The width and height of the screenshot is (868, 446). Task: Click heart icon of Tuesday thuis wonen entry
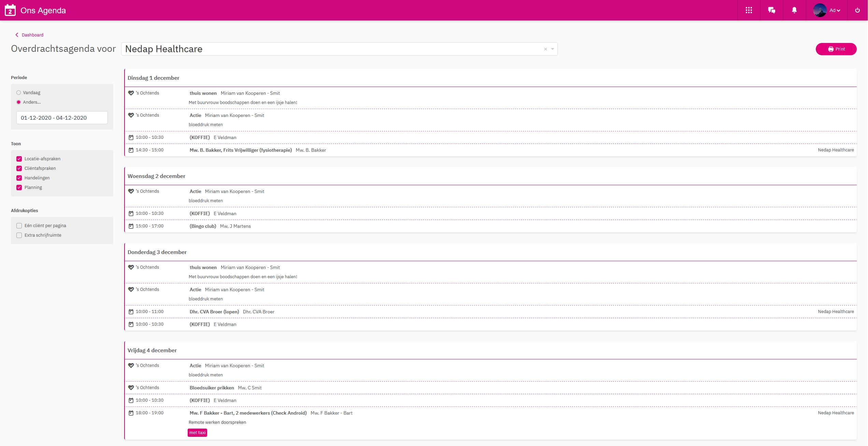pyautogui.click(x=131, y=93)
